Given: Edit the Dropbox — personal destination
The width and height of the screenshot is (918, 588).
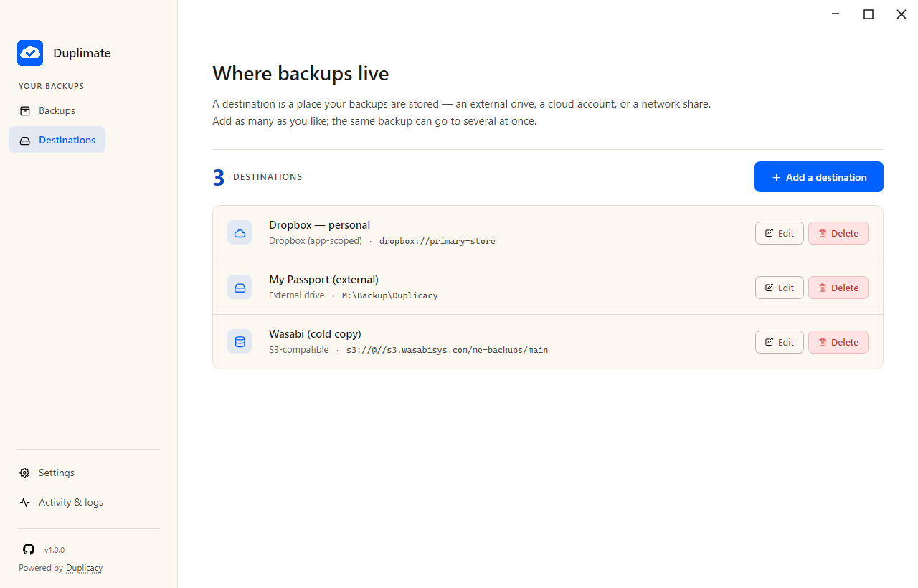Looking at the screenshot, I should coord(779,233).
